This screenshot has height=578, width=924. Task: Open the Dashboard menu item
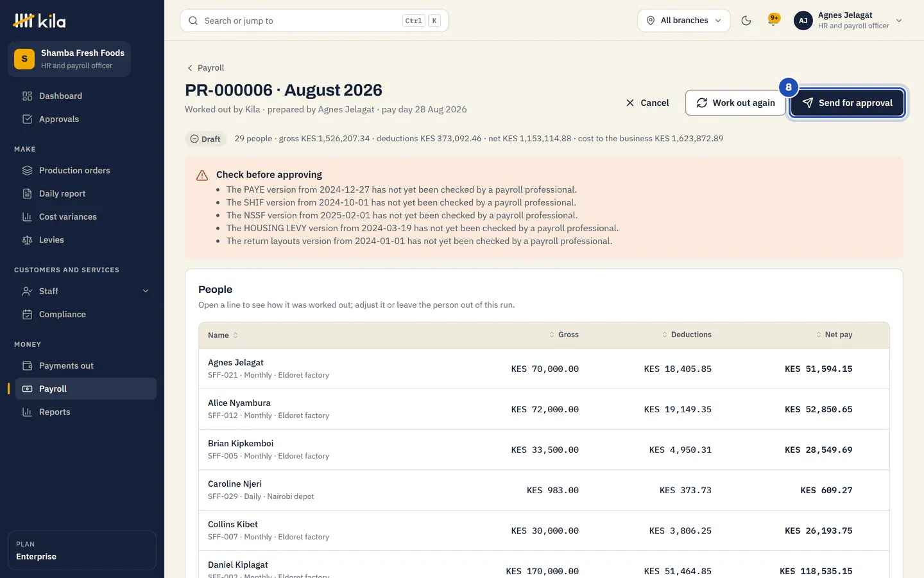point(86,96)
